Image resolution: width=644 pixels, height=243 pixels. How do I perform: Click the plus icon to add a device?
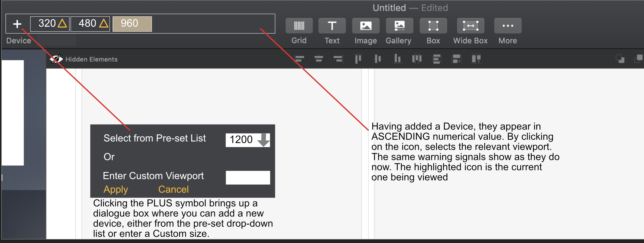[17, 24]
